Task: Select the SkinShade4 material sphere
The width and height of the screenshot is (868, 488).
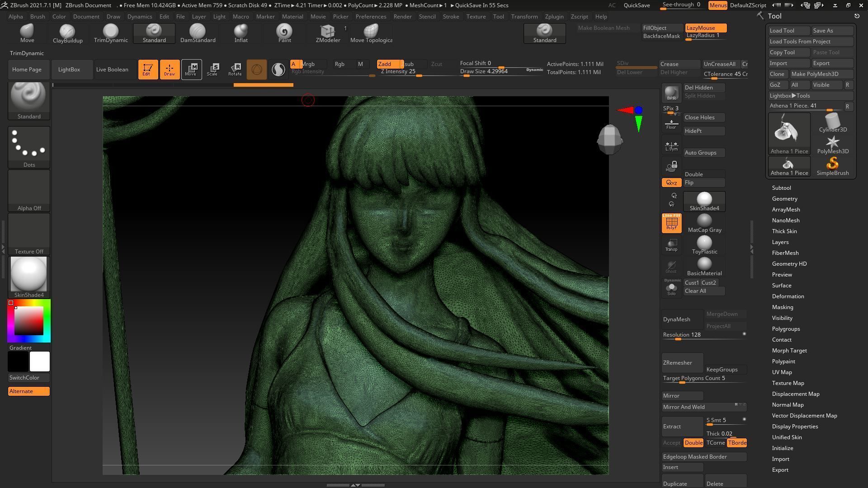Action: [x=704, y=202]
